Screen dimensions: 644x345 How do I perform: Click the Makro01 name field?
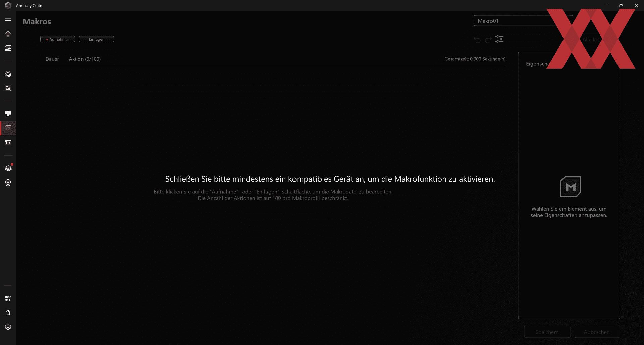click(523, 21)
